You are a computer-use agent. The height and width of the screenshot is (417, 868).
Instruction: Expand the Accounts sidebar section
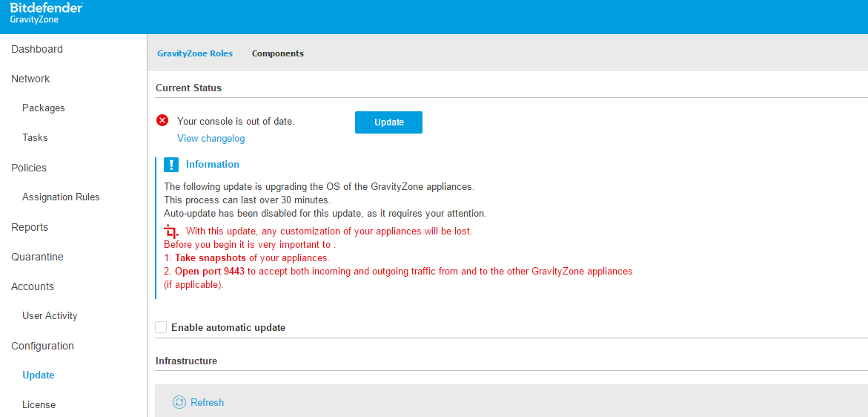[33, 286]
